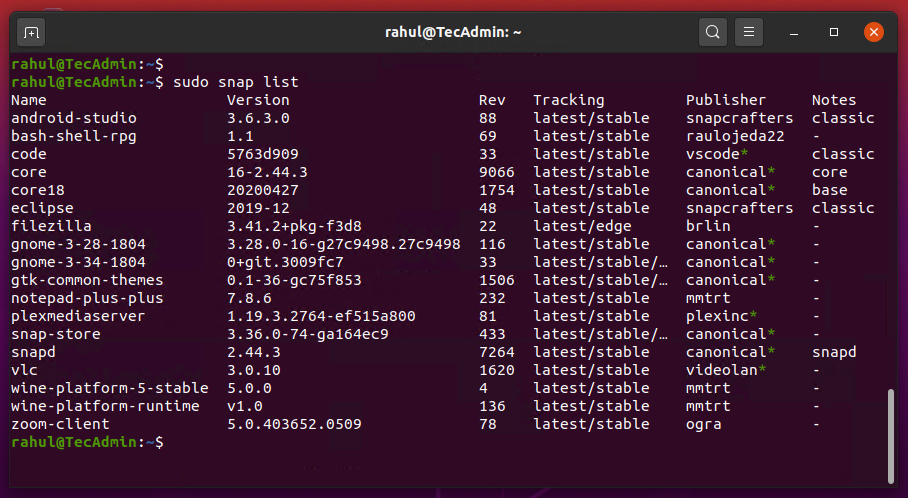908x498 pixels.
Task: Click the vlc package name
Action: tap(24, 370)
